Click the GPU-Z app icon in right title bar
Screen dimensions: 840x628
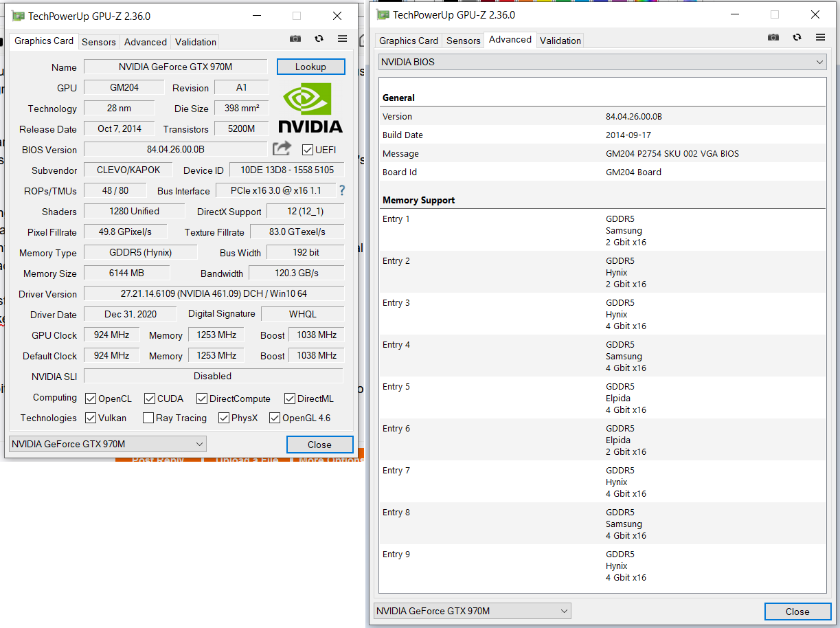point(383,14)
